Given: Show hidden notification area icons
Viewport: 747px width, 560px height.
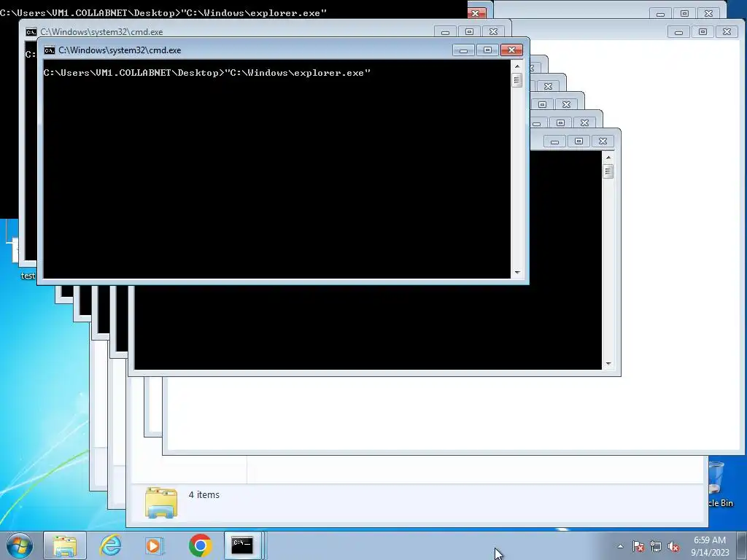Looking at the screenshot, I should 620,547.
